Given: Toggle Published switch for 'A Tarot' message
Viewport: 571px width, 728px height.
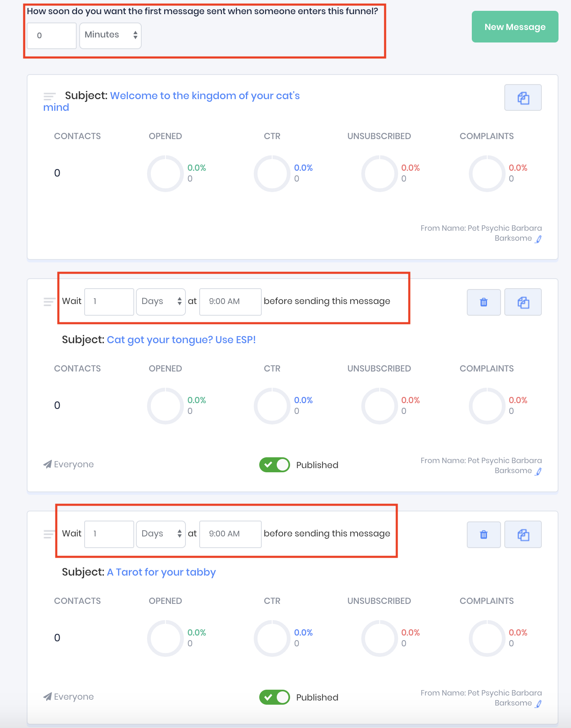Looking at the screenshot, I should (274, 697).
